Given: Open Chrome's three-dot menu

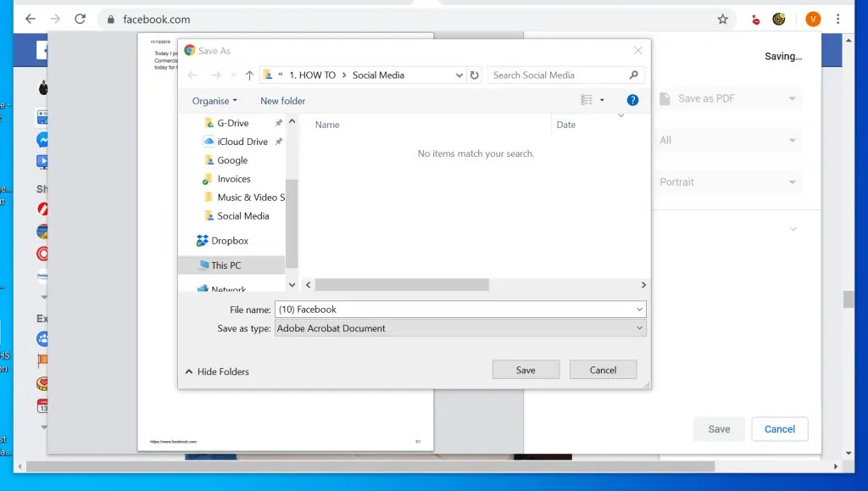Looking at the screenshot, I should coord(839,19).
